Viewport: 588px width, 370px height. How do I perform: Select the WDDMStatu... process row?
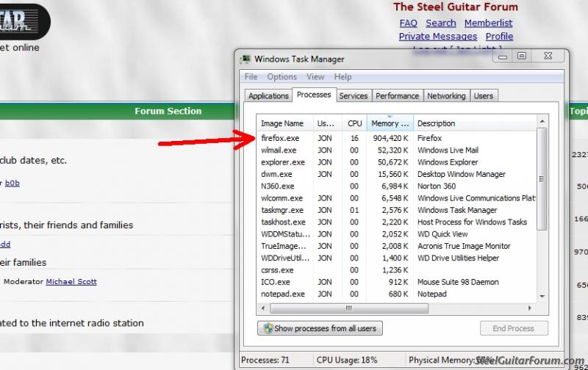pos(397,234)
